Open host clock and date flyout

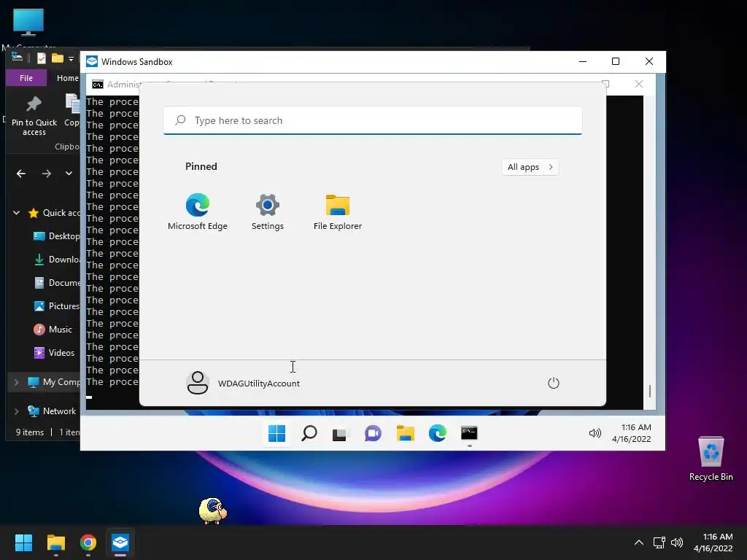coord(713,542)
